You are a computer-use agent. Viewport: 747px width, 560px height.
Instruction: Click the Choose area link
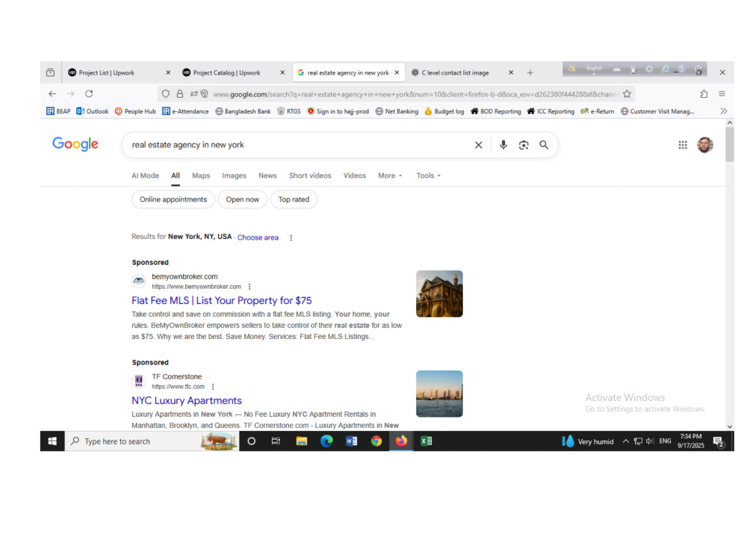(x=258, y=237)
